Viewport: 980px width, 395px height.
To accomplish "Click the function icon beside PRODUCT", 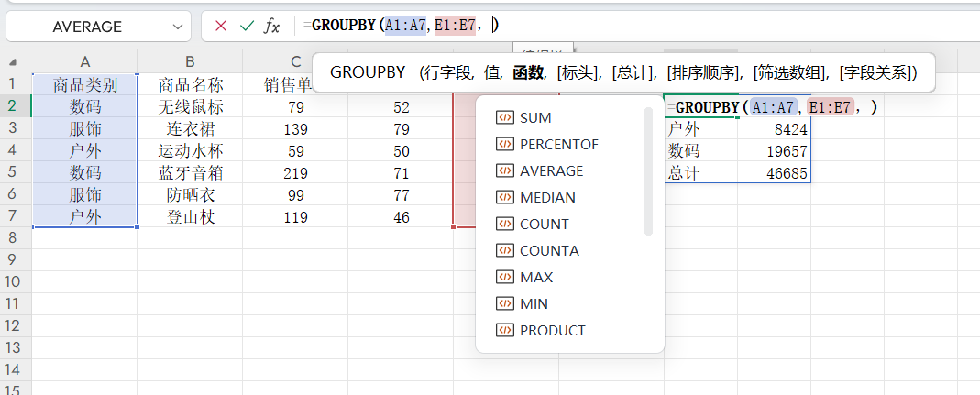I will click(x=503, y=331).
